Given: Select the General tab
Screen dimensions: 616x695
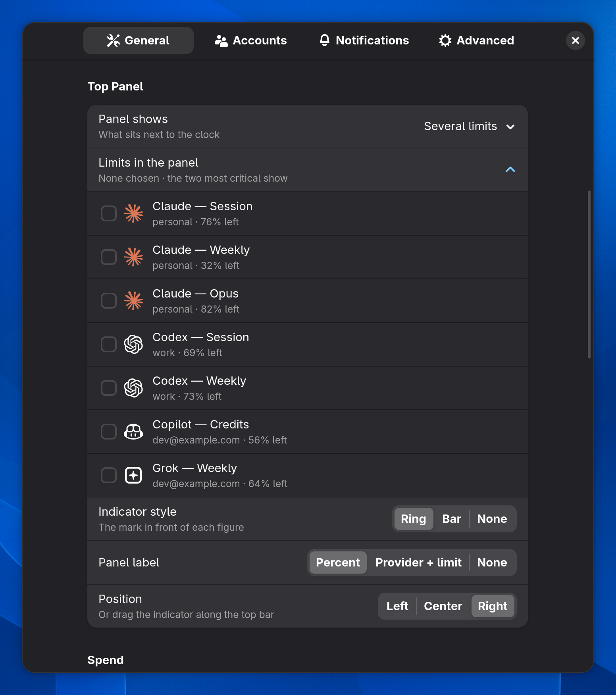Looking at the screenshot, I should click(x=139, y=40).
